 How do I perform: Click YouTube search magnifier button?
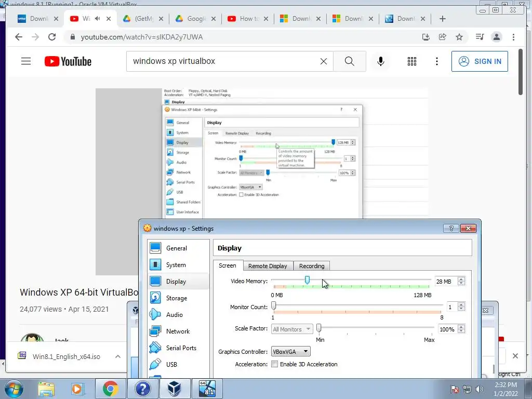tap(350, 61)
